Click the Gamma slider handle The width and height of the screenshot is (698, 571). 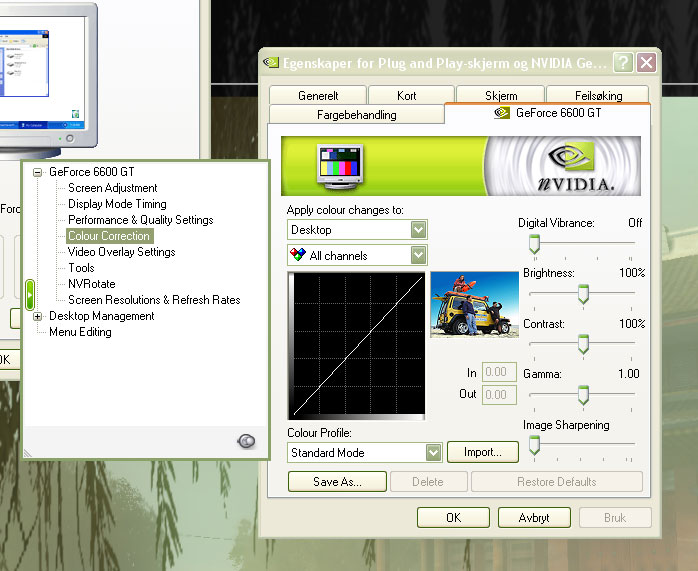583,395
